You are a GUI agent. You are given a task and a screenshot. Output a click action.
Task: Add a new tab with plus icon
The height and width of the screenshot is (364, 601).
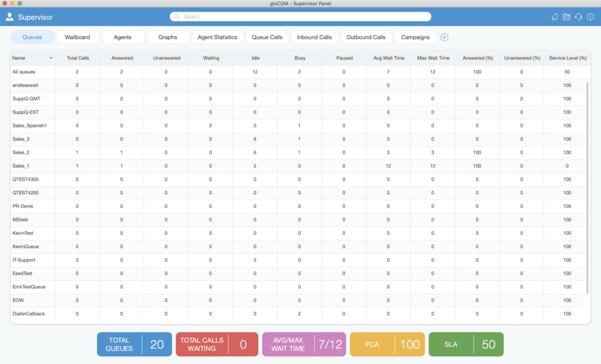click(x=444, y=37)
